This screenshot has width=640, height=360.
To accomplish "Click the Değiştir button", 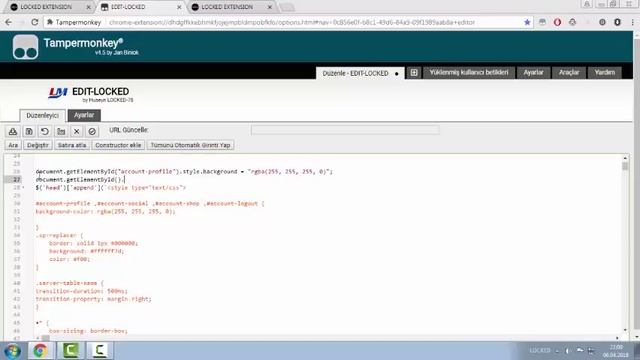I will point(38,145).
